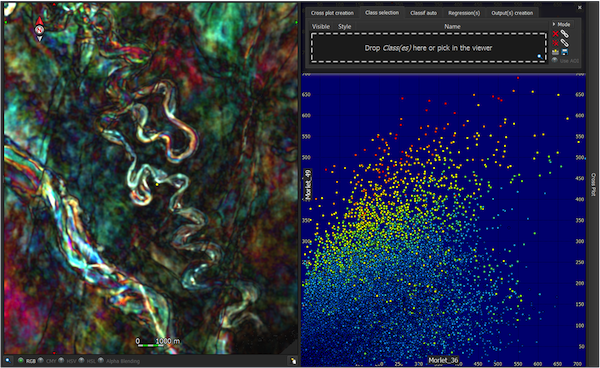Switch to the Classif auto tab
This screenshot has width=600, height=368.
423,13
